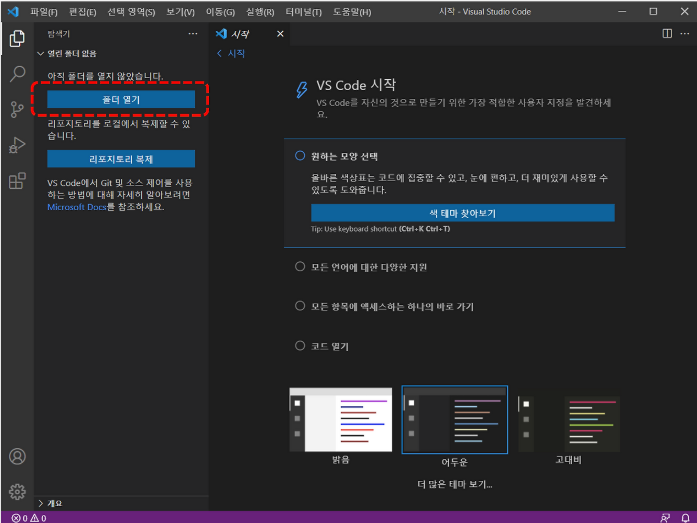This screenshot has width=697, height=523.
Task: Select the 코드 열기 step radio
Action: click(x=300, y=346)
